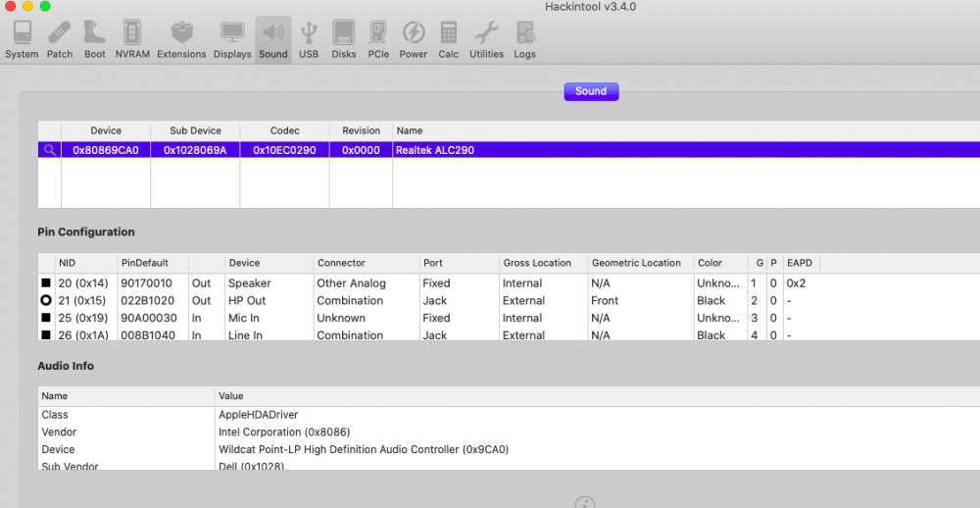
Task: Click the NID column header
Action: point(86,263)
